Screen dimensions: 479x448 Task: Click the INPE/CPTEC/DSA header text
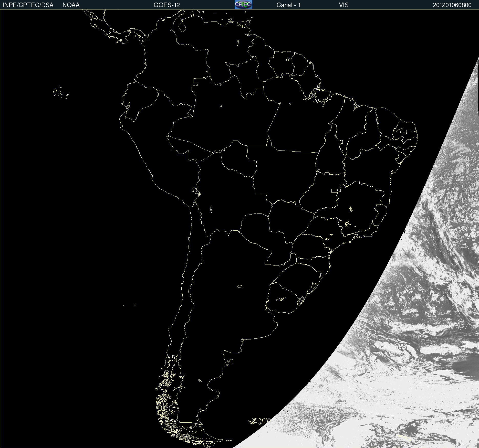[x=28, y=5]
